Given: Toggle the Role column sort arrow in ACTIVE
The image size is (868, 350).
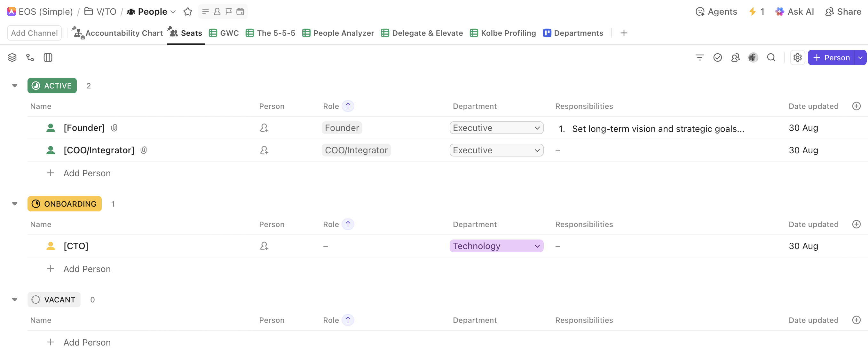Looking at the screenshot, I should (x=348, y=106).
